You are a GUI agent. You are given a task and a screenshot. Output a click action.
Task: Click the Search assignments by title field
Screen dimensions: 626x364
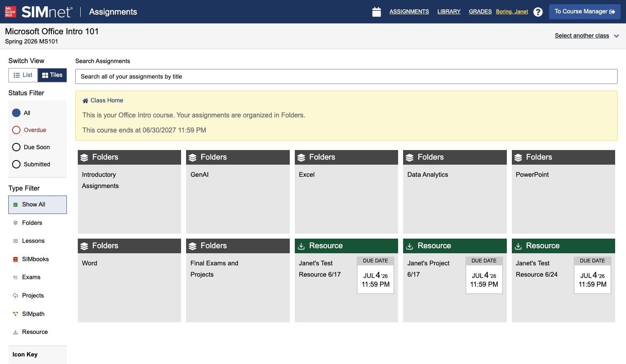coord(346,76)
